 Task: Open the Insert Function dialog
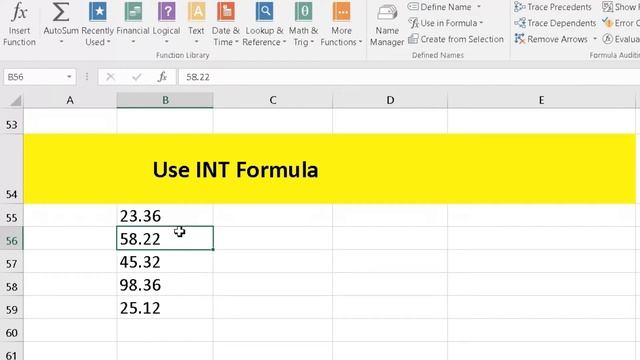point(19,24)
